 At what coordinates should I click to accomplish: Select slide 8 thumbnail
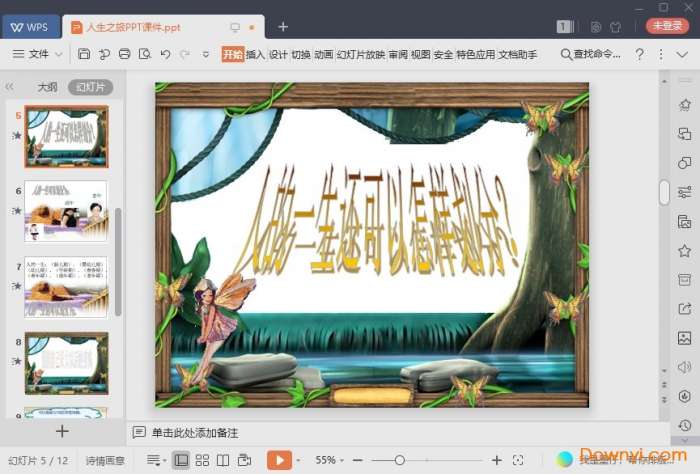click(66, 363)
